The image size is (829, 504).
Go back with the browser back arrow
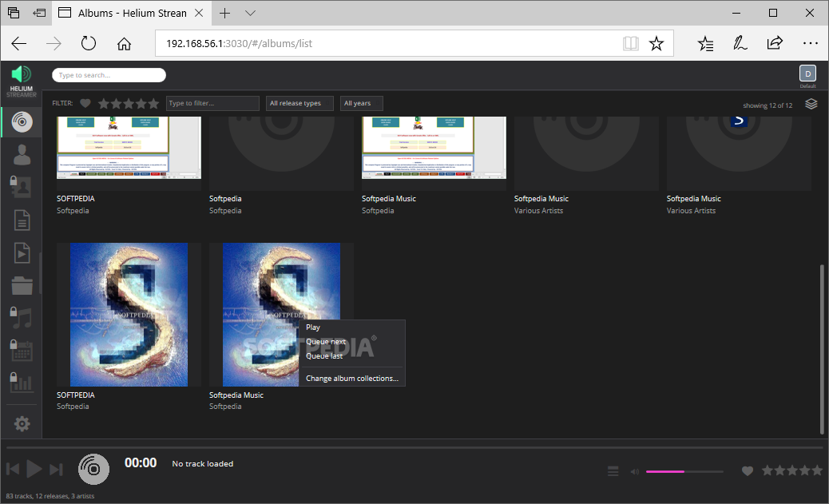click(19, 43)
